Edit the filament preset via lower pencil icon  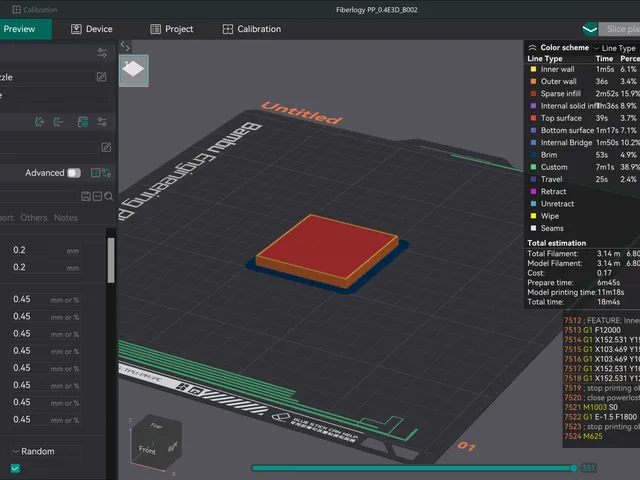point(106,147)
